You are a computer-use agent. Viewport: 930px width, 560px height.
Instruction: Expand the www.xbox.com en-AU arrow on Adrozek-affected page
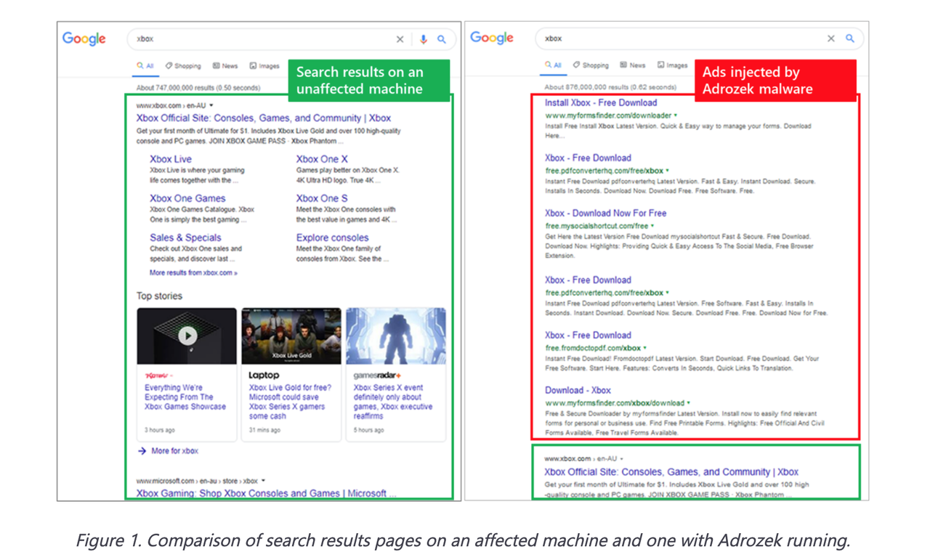click(x=621, y=459)
